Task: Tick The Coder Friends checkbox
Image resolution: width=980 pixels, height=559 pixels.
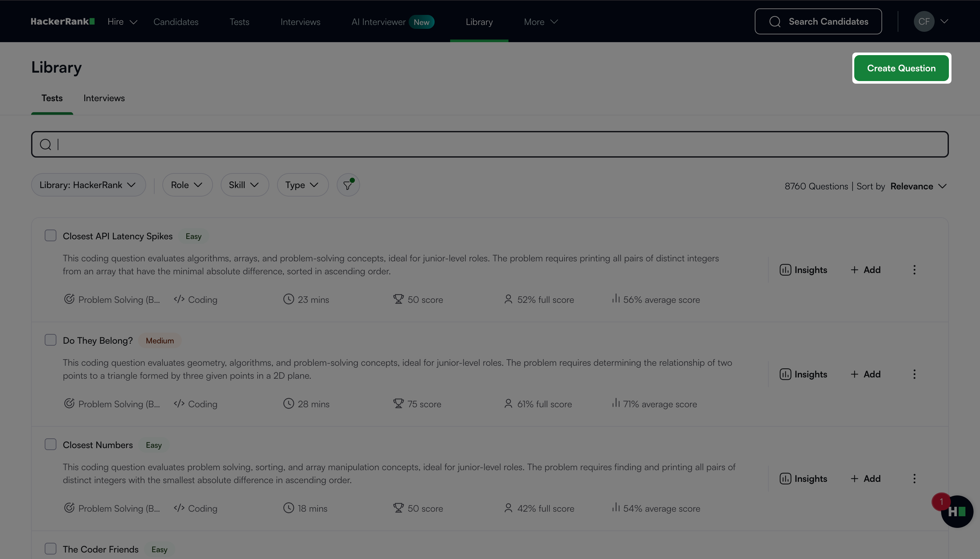Action: (x=50, y=549)
